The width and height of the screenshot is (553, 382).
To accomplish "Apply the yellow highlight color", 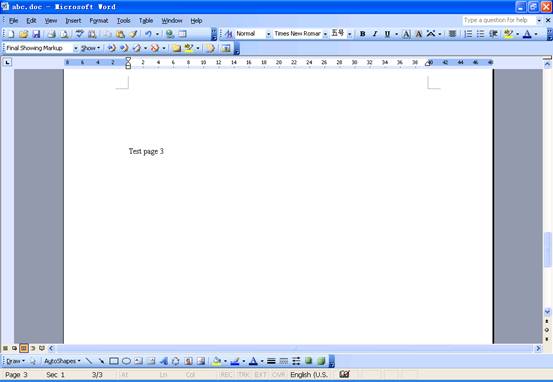I will click(508, 34).
